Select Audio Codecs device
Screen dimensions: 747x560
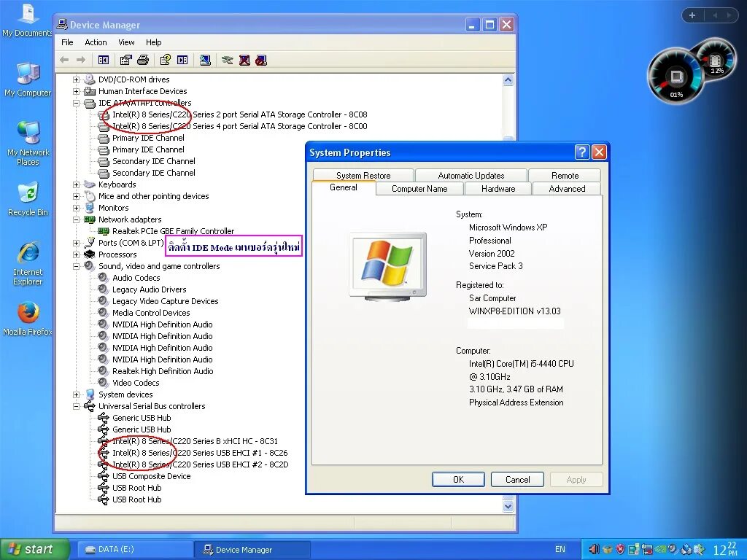click(136, 278)
